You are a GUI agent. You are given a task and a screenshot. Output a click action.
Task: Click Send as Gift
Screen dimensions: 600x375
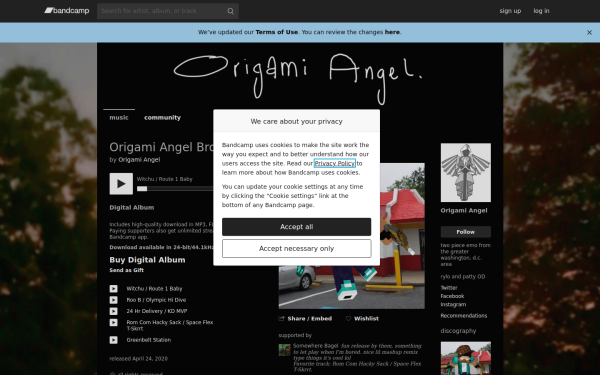pyautogui.click(x=127, y=270)
